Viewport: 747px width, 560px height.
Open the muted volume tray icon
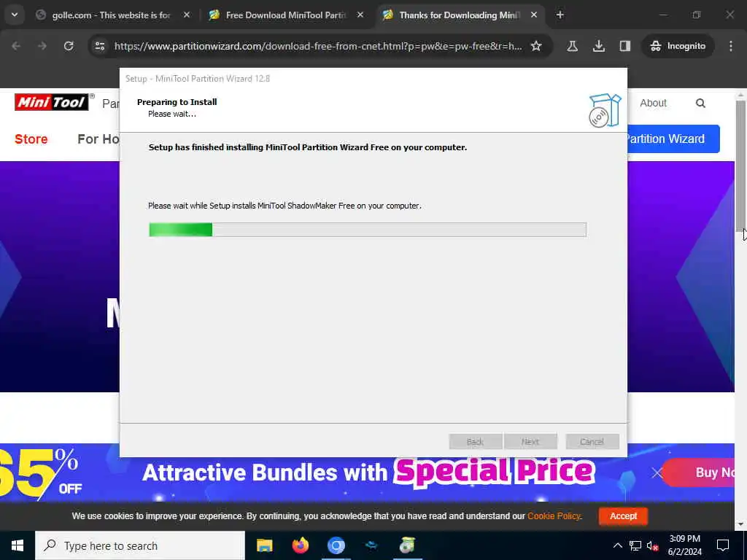653,545
